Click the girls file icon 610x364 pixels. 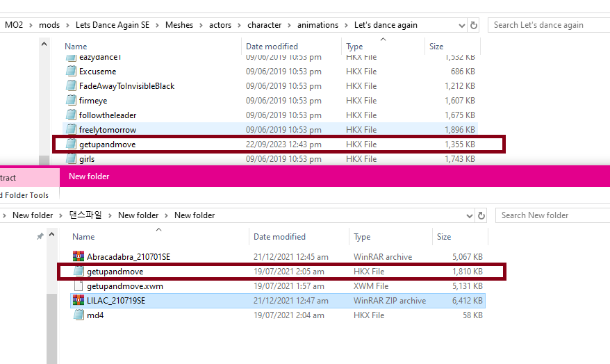[x=71, y=158]
